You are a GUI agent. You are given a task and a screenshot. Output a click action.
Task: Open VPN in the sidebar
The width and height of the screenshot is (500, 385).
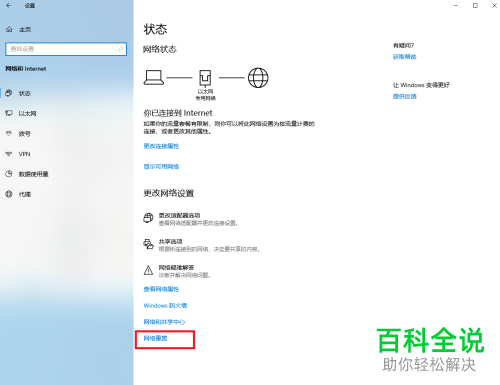tap(24, 154)
